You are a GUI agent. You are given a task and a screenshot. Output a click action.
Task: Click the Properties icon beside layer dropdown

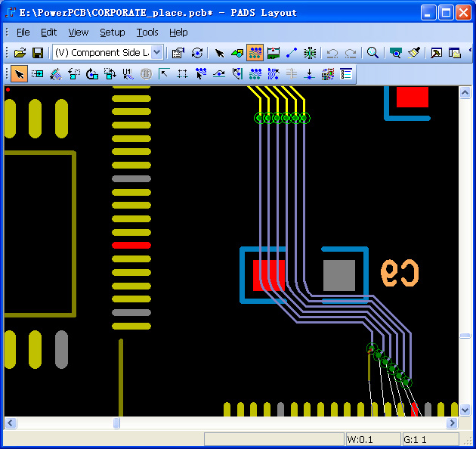point(178,53)
